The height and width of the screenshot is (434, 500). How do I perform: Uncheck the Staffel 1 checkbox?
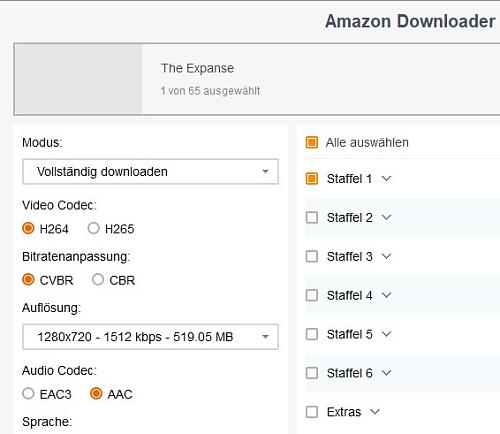point(312,179)
